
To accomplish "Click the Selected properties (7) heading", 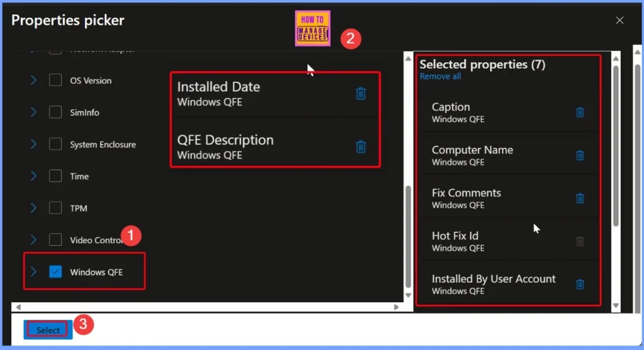I will 482,65.
